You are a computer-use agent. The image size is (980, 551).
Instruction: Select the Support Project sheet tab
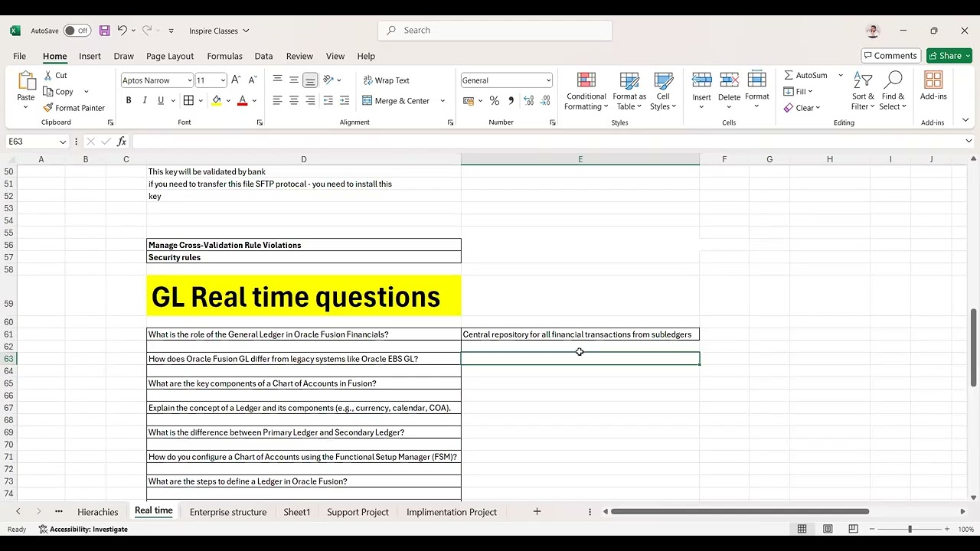[358, 512]
